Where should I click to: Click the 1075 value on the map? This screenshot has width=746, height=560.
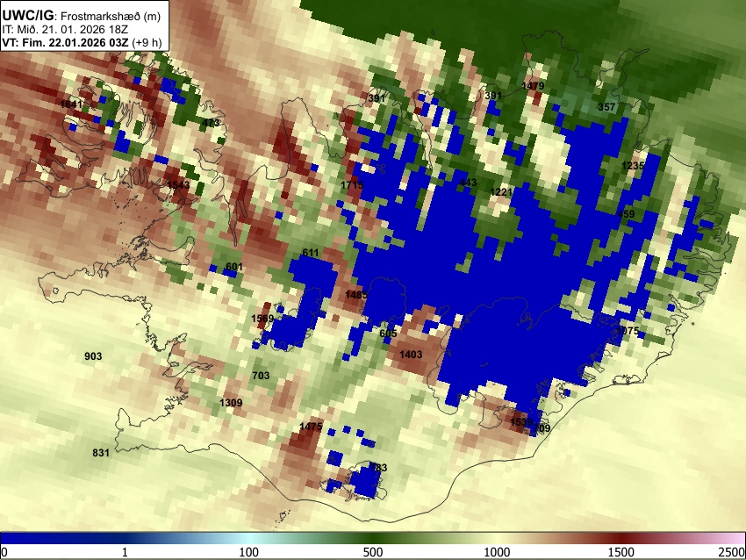pyautogui.click(x=628, y=331)
